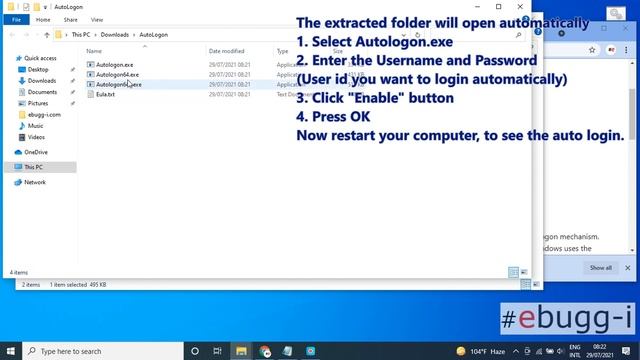Open Chrome from the taskbar
This screenshot has height=360, width=640.
(x=264, y=351)
